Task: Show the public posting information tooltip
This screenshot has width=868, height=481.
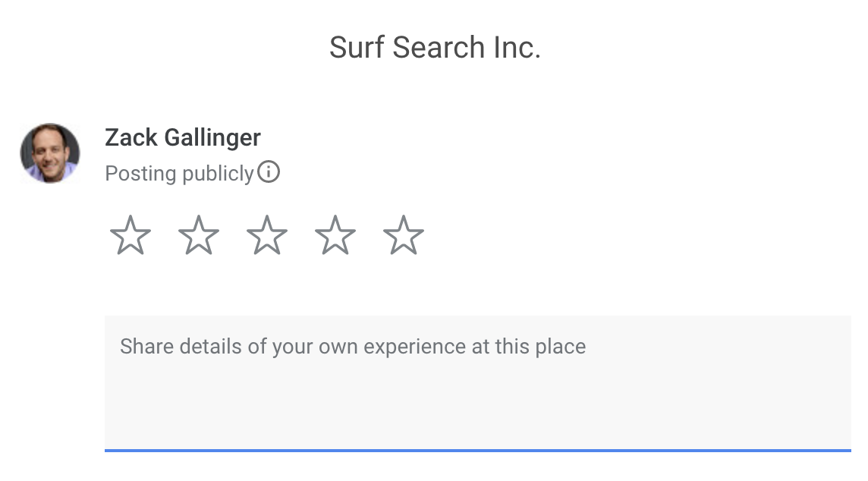Action: click(269, 171)
